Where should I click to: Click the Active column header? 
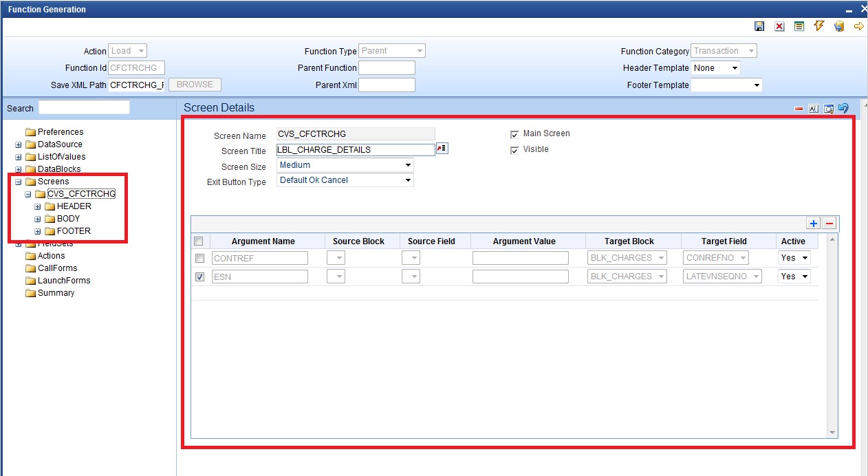(793, 241)
